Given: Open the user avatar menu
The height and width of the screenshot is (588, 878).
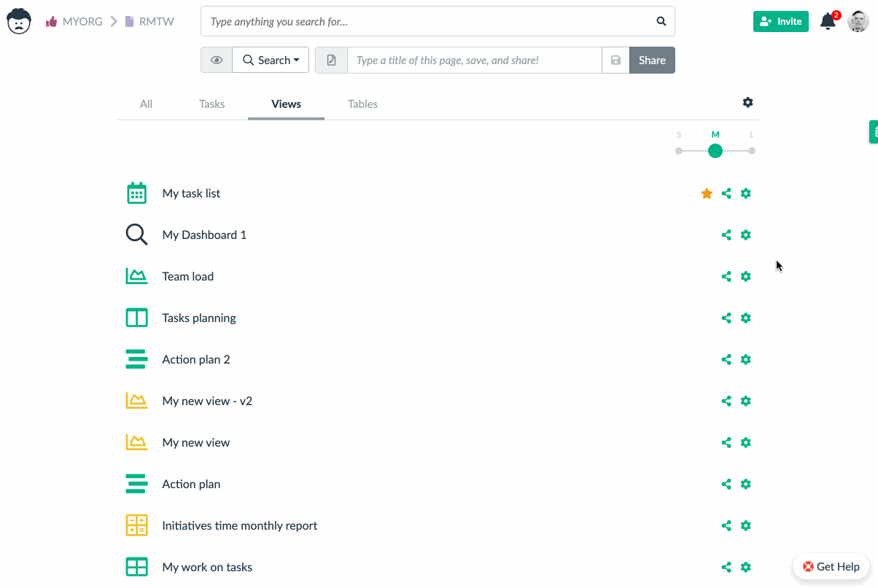Looking at the screenshot, I should (x=858, y=21).
